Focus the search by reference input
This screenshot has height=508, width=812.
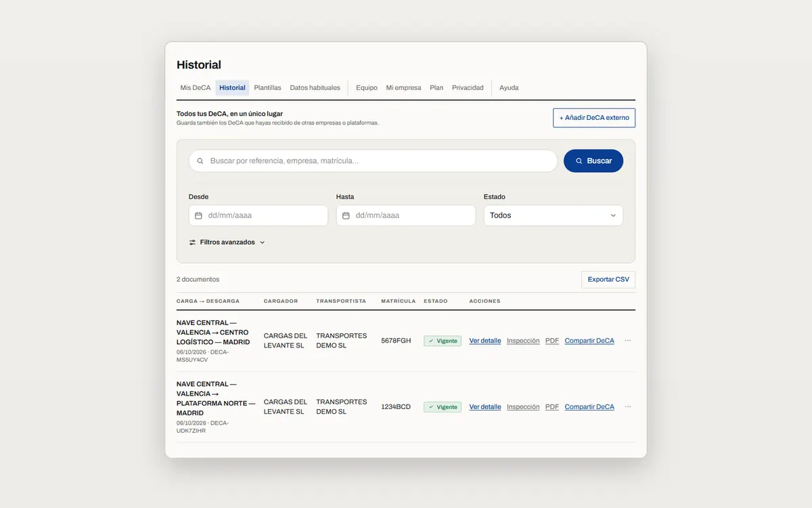[x=373, y=161]
